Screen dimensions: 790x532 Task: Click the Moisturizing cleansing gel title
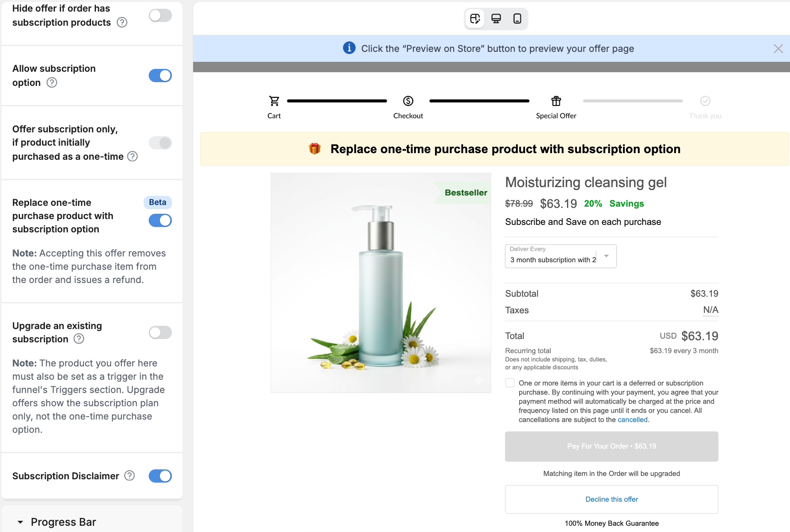(586, 182)
